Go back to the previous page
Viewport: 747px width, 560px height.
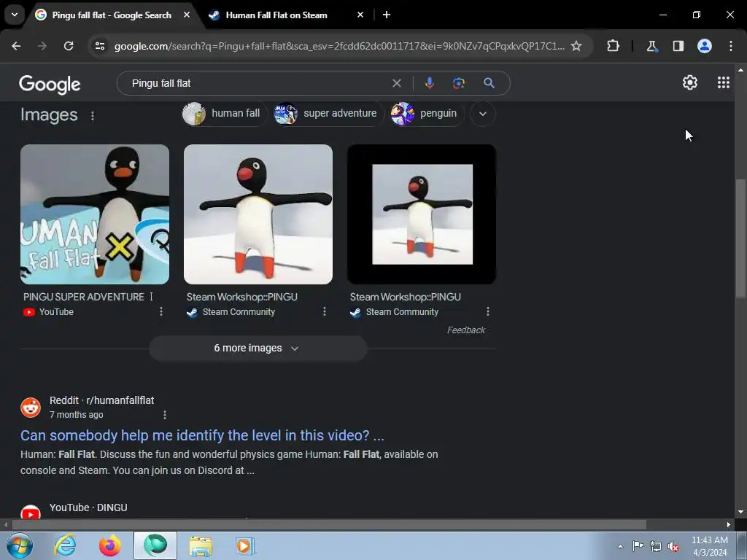(x=16, y=46)
